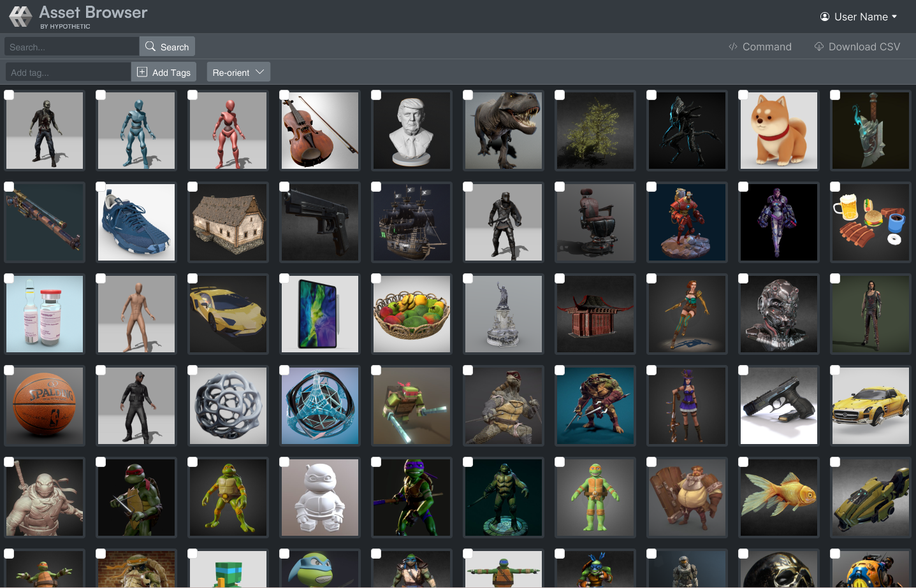Open the User Name account menu
This screenshot has width=916, height=588.
pyautogui.click(x=859, y=17)
